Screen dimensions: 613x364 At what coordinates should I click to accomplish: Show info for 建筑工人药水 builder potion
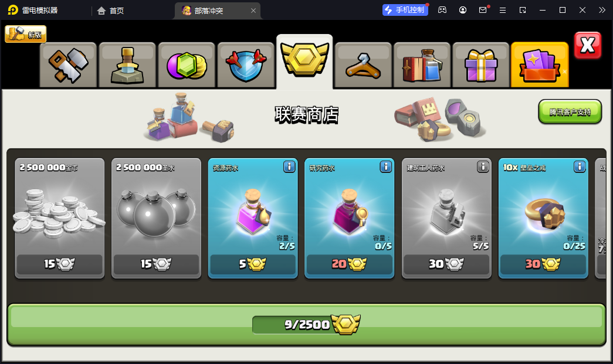tap(483, 167)
